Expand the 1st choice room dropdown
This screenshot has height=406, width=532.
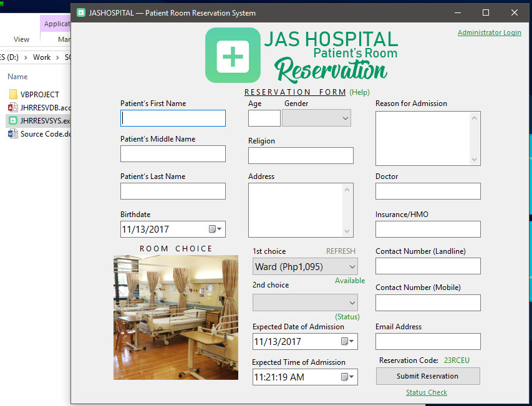coord(352,267)
